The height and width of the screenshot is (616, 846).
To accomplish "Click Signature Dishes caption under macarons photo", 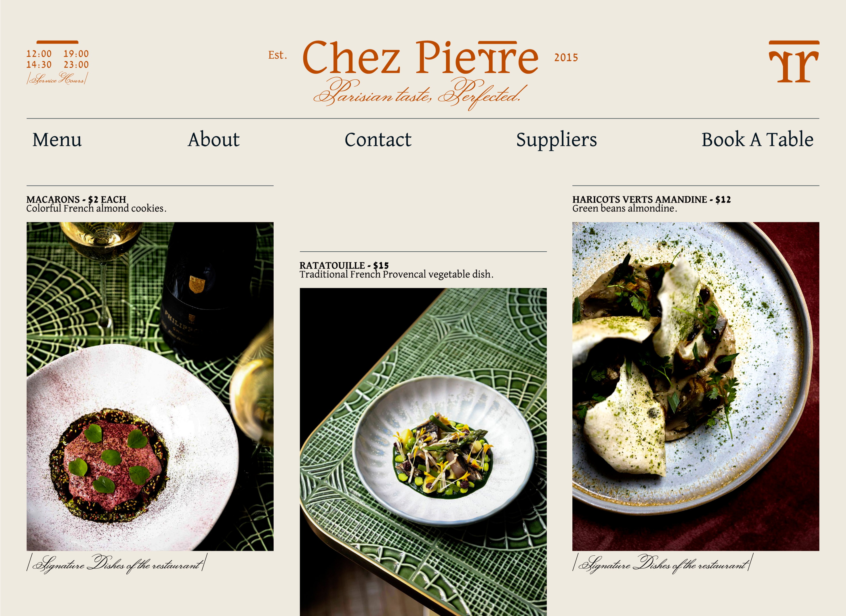I will [x=117, y=563].
